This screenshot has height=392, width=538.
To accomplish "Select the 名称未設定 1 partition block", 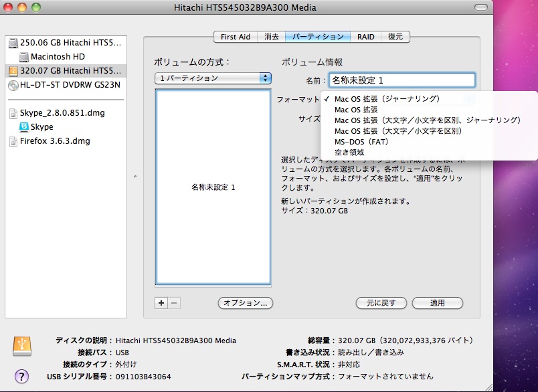I will point(213,187).
